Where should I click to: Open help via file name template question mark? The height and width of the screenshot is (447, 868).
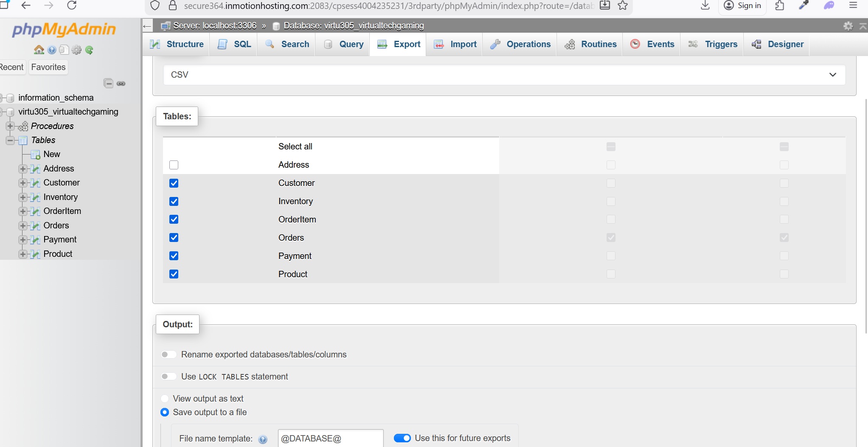(x=263, y=439)
